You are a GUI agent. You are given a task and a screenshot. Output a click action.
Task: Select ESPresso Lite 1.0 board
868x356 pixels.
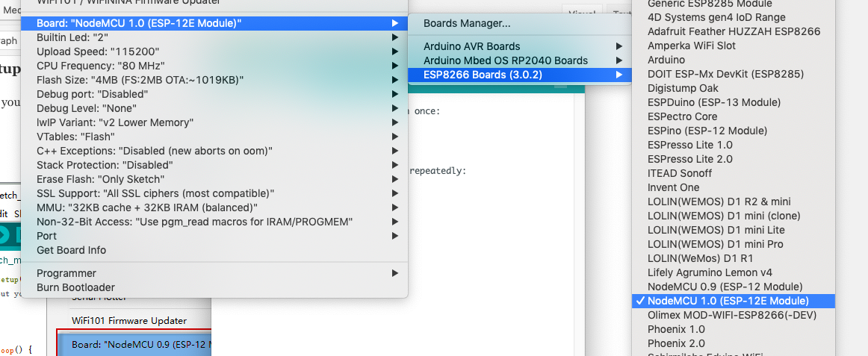click(733, 145)
